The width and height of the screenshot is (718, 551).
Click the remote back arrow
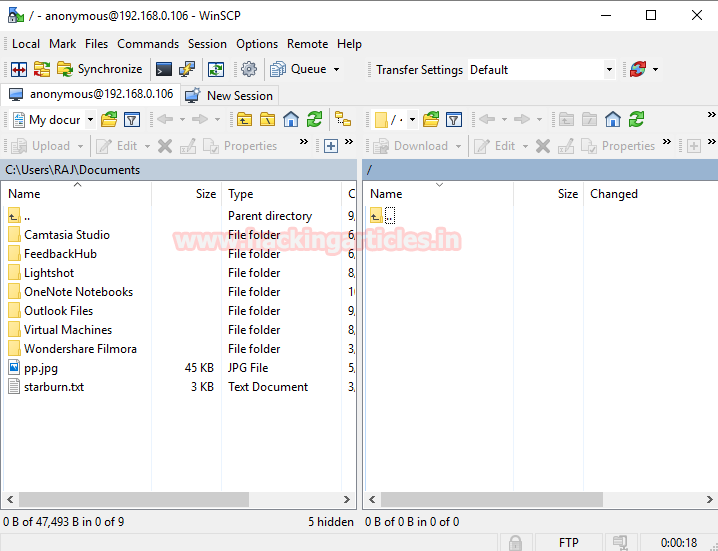(x=487, y=120)
